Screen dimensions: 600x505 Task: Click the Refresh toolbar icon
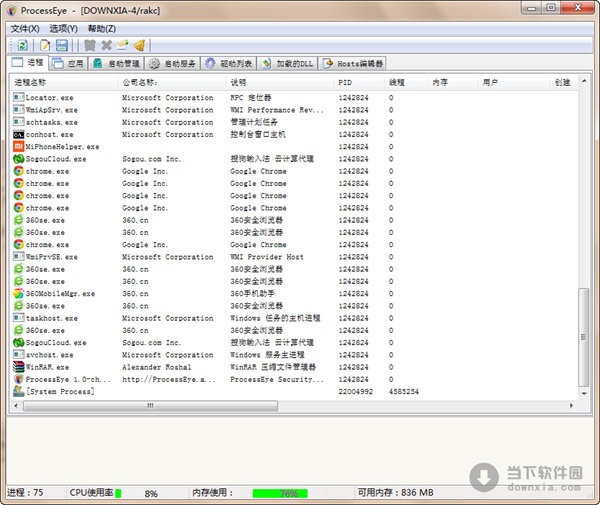pos(23,46)
